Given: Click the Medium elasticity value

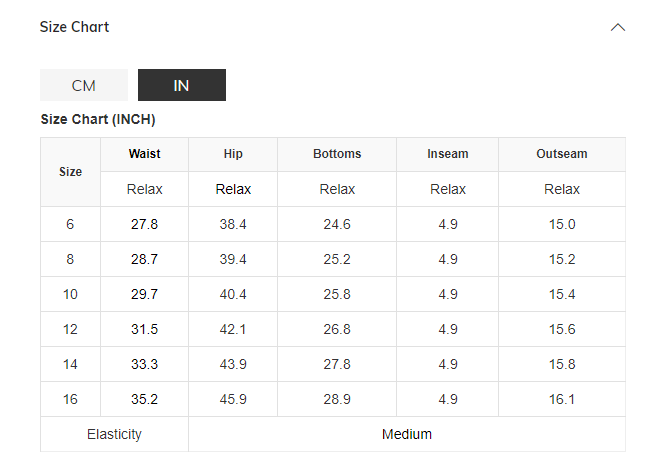Looking at the screenshot, I should tap(407, 434).
